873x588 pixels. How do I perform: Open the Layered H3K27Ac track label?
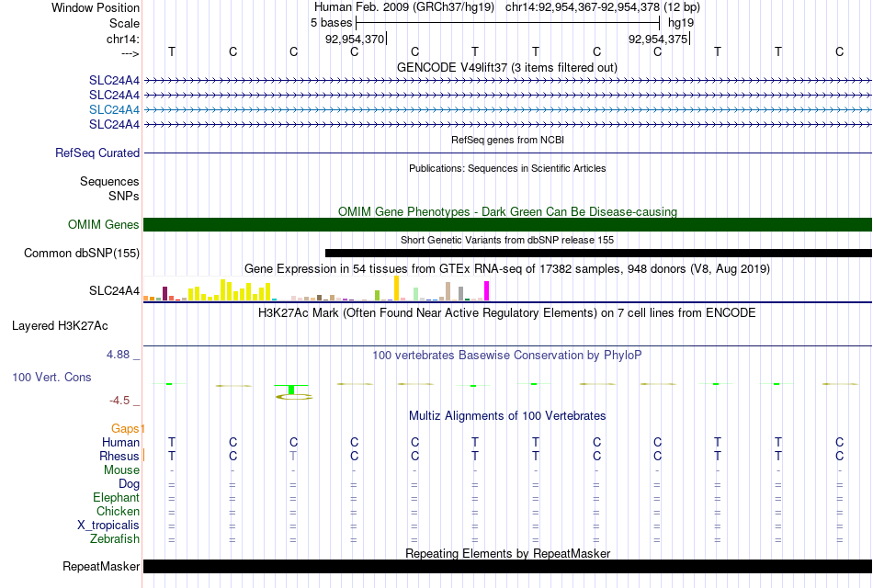click(x=60, y=326)
